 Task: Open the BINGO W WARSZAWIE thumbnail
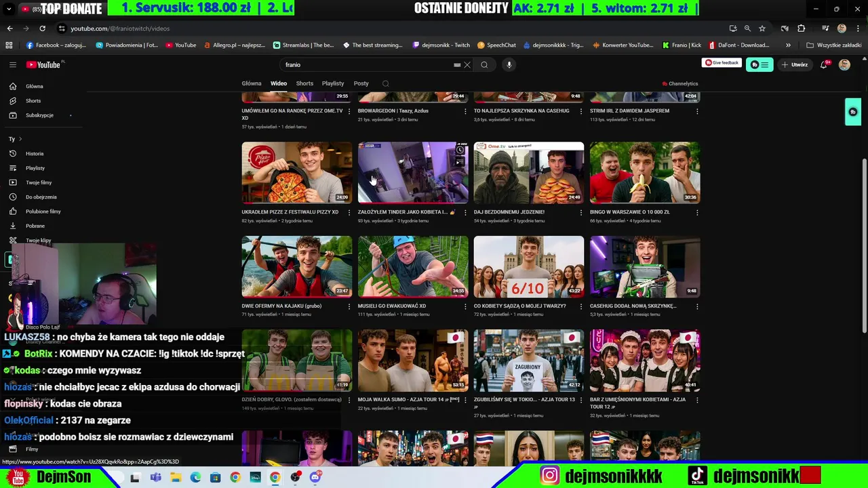pyautogui.click(x=645, y=172)
